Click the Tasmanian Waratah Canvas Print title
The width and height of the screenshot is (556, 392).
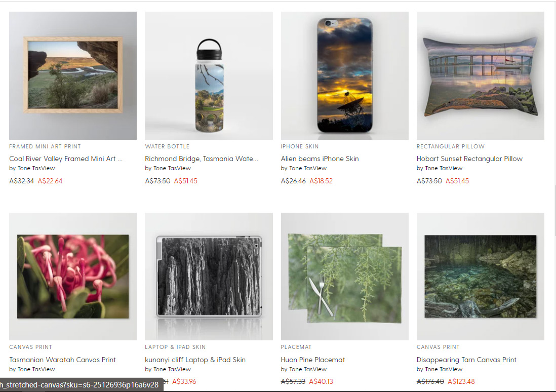(62, 360)
